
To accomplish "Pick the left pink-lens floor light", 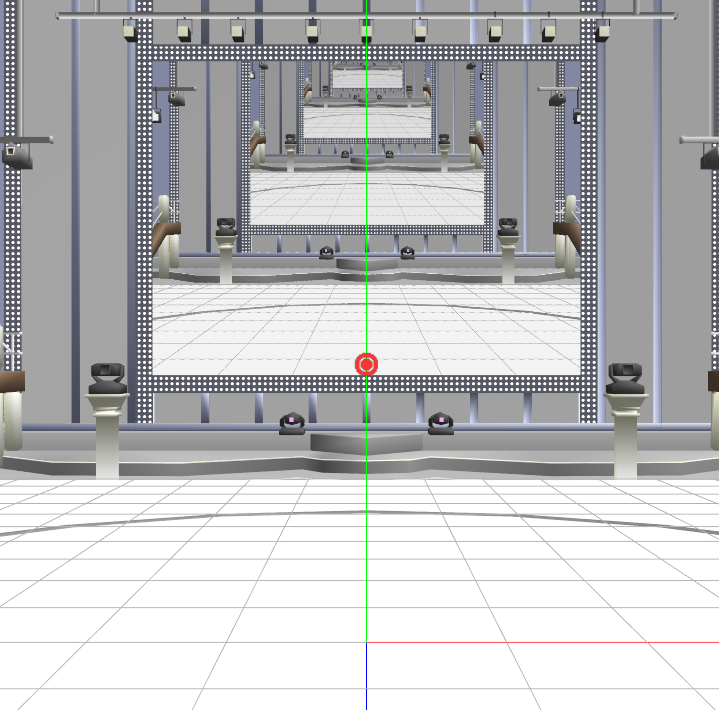I will pyautogui.click(x=292, y=423).
